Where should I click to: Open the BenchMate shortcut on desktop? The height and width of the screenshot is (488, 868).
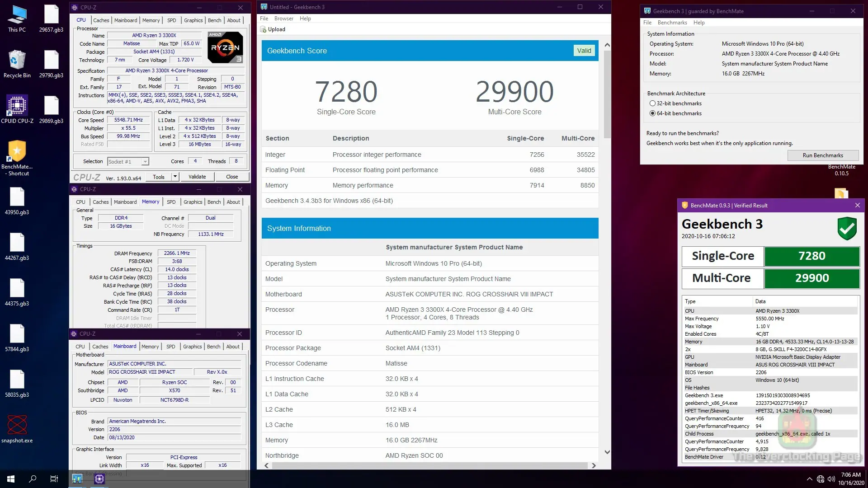click(17, 158)
